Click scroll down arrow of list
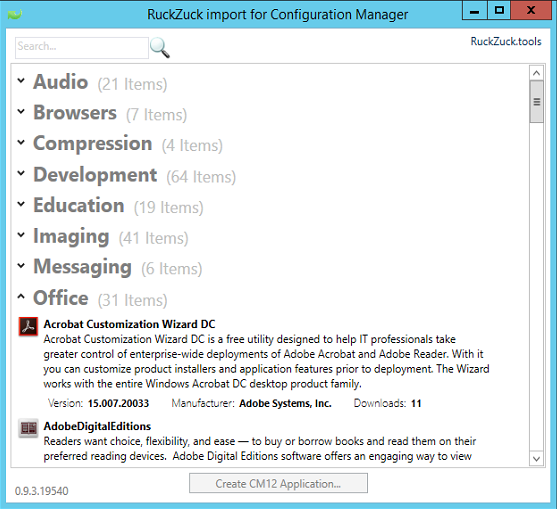The image size is (557, 509). coord(536,459)
